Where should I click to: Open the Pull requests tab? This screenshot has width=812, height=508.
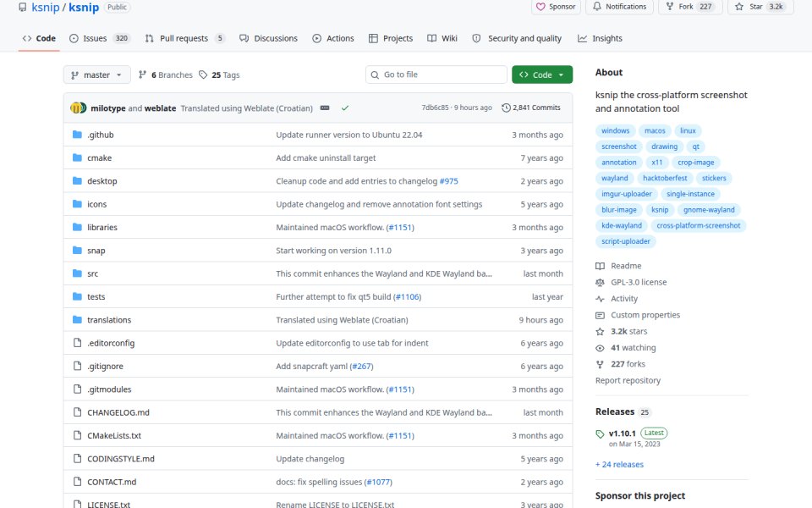tap(185, 38)
